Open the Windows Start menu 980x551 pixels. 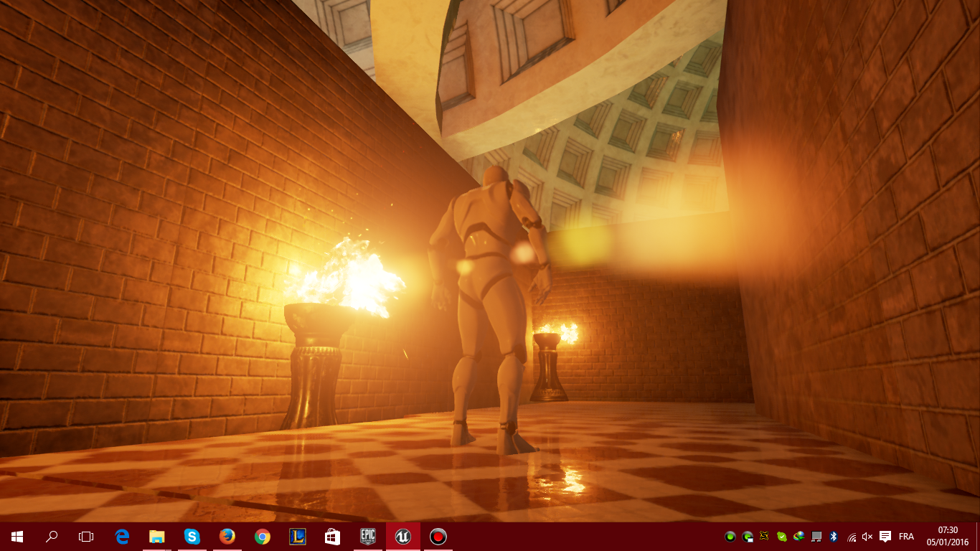tap(17, 537)
